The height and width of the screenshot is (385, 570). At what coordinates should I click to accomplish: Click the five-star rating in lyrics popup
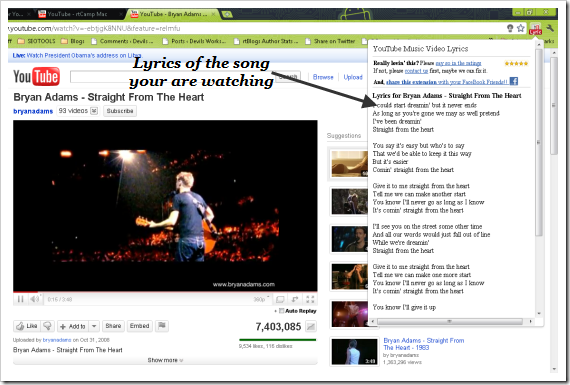tap(516, 64)
